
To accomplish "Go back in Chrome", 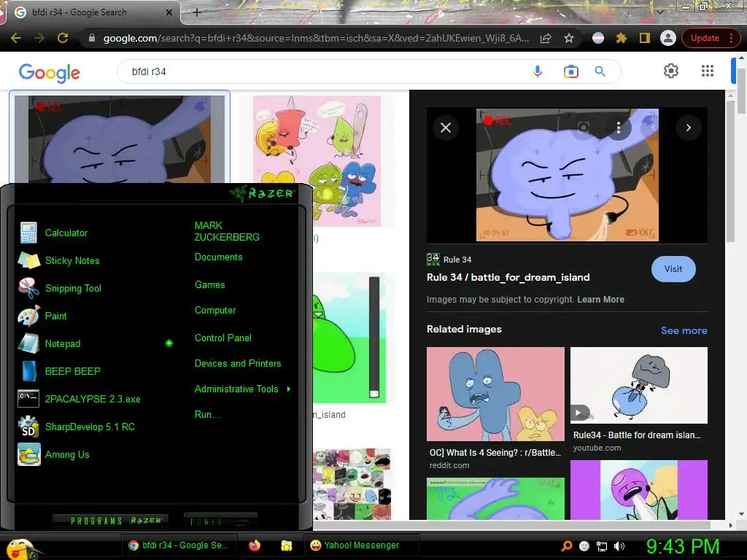I will (16, 38).
